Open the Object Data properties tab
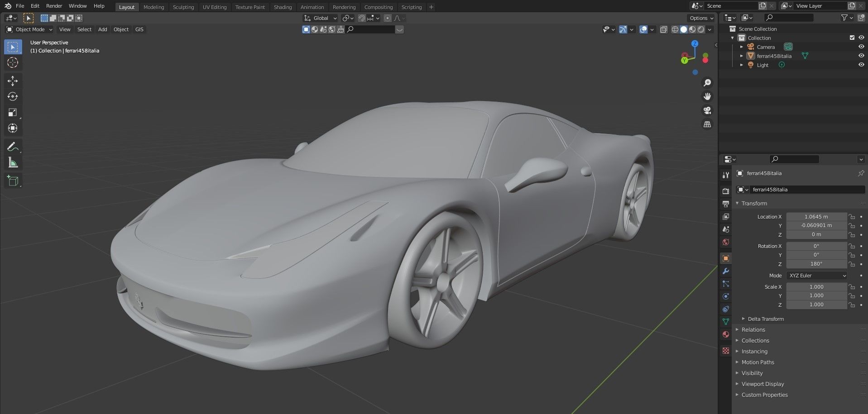The width and height of the screenshot is (868, 414). 726,322
